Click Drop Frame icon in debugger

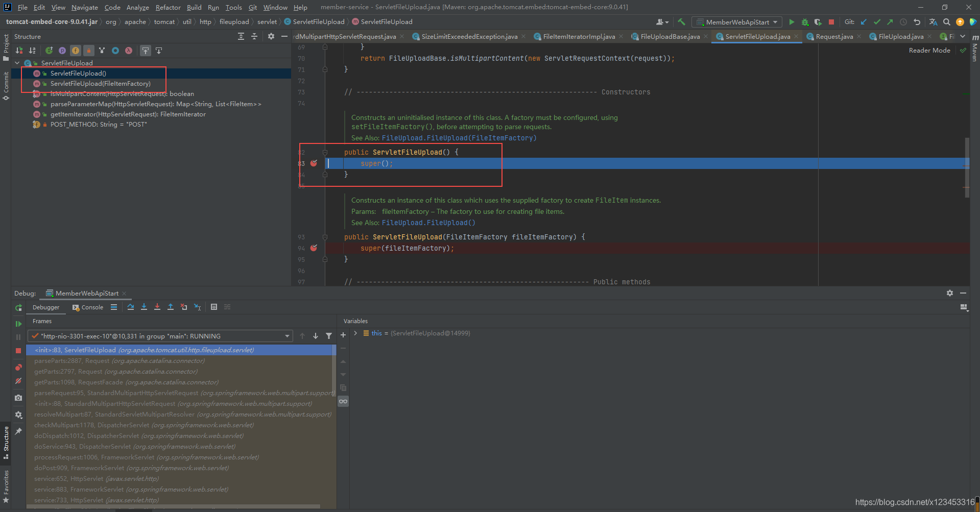pyautogui.click(x=184, y=307)
